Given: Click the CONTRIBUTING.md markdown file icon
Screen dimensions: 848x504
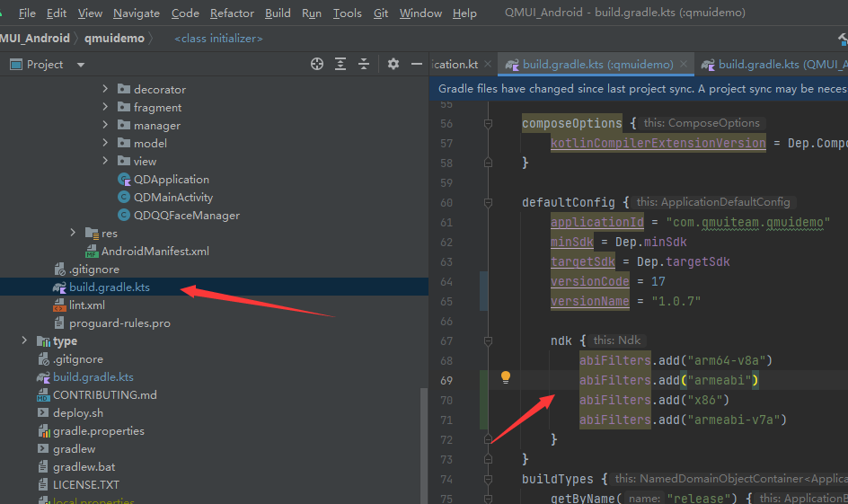Looking at the screenshot, I should [x=43, y=395].
